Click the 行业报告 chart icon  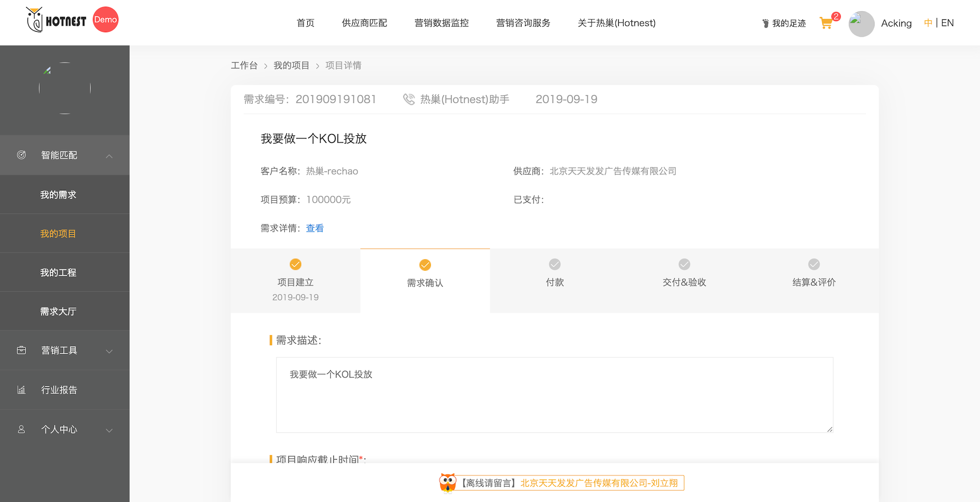point(21,390)
